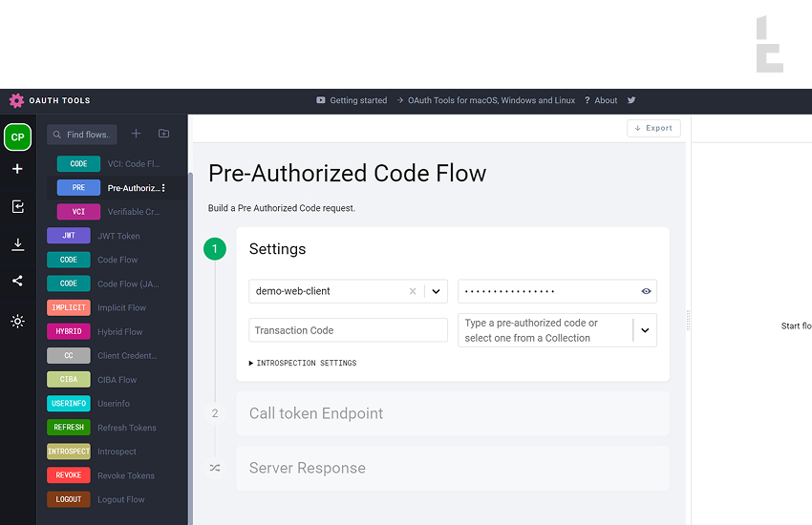812x525 pixels.
Task: Clear the demo-web-client selection
Action: (x=413, y=291)
